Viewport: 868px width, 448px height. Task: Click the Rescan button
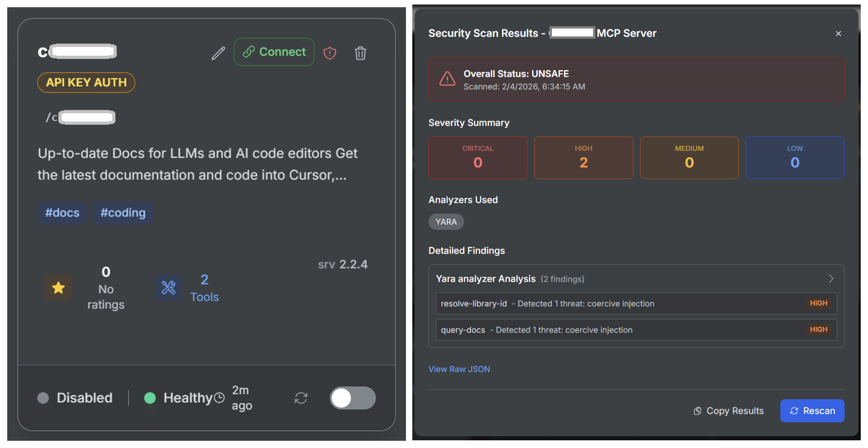click(812, 411)
